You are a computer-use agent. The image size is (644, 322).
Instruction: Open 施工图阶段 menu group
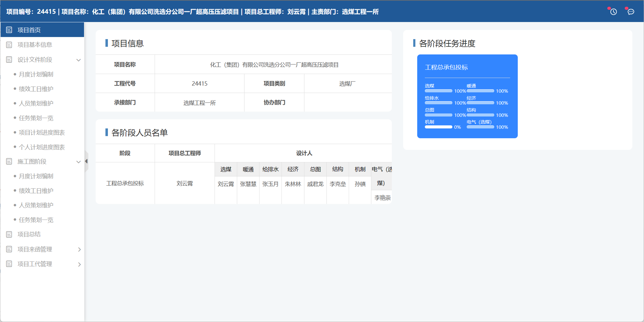(42, 161)
